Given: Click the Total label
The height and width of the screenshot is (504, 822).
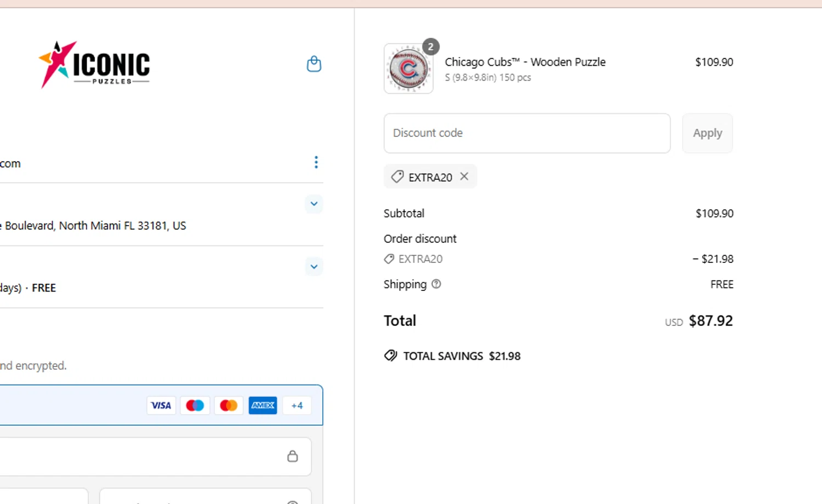Looking at the screenshot, I should click(x=400, y=320).
